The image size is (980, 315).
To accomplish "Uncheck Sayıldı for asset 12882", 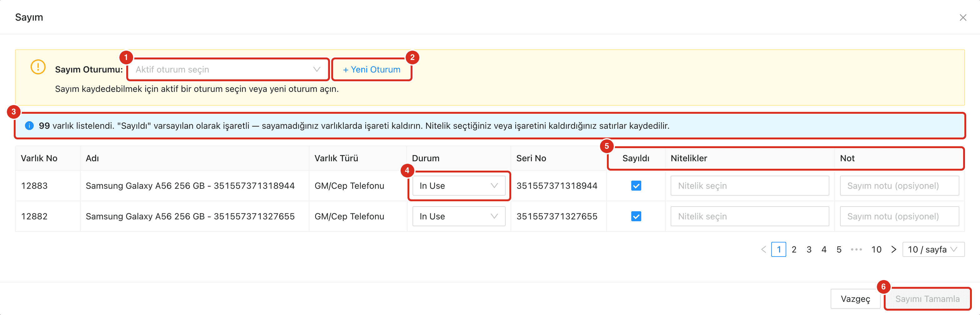I will coord(636,216).
